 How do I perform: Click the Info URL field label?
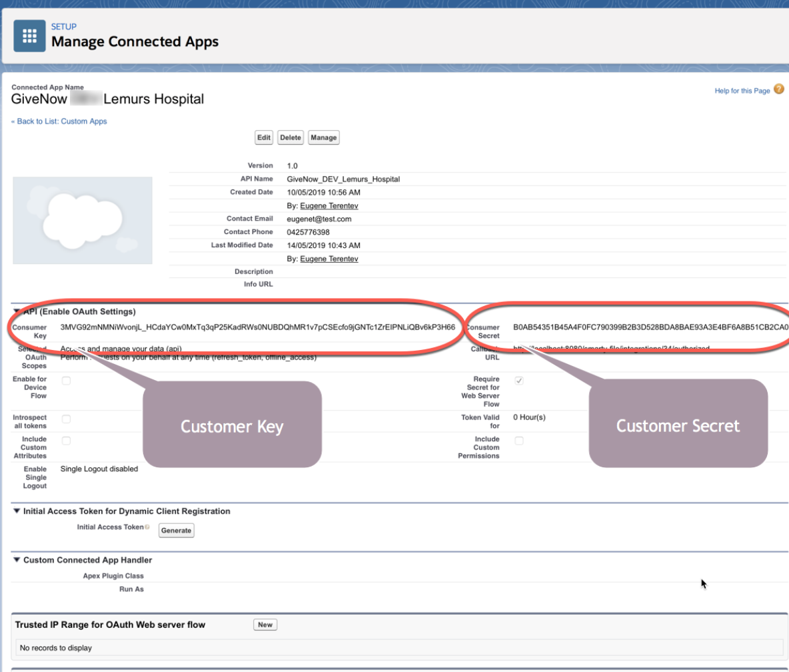[x=258, y=284]
